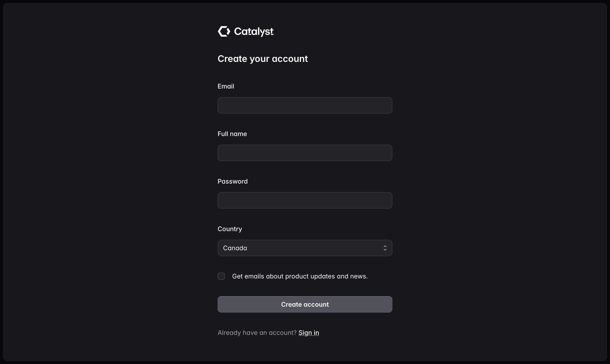Click the Catalyst wordmark text

tap(254, 31)
